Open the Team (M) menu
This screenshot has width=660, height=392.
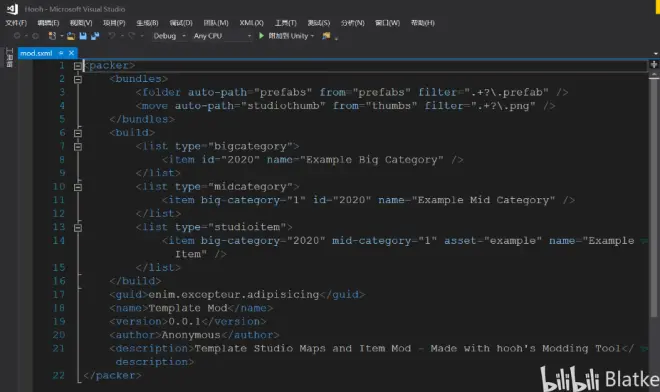click(x=216, y=23)
